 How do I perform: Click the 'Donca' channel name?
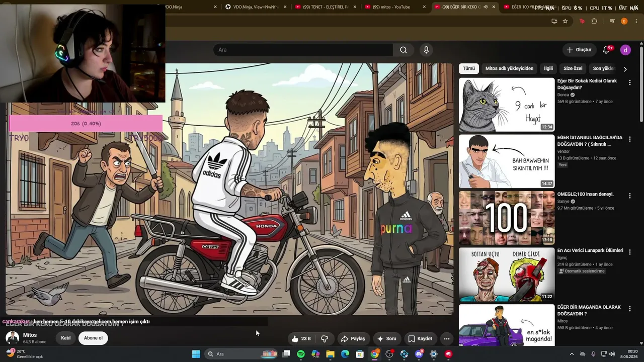pyautogui.click(x=563, y=95)
